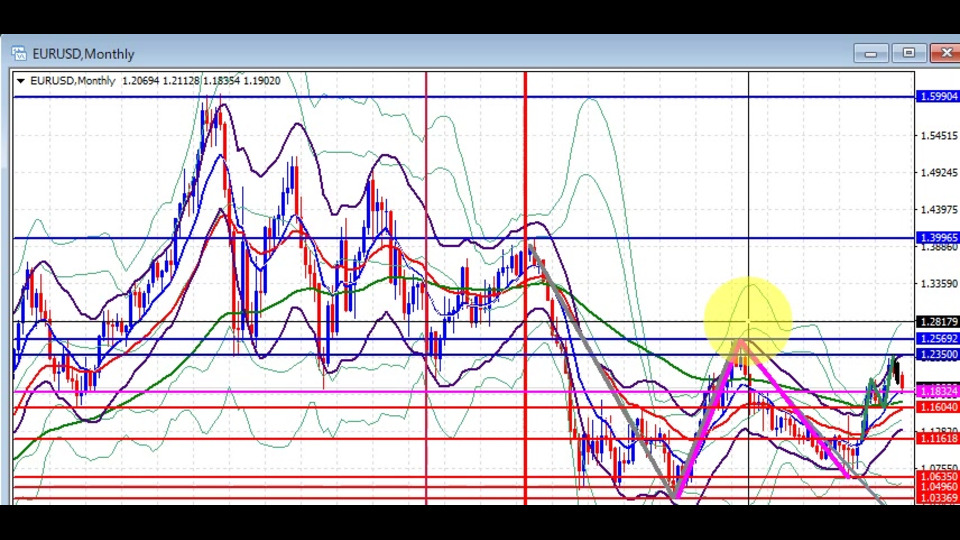Screen dimensions: 960x540
Task: Click the 1.43975 axis price value
Action: (939, 210)
